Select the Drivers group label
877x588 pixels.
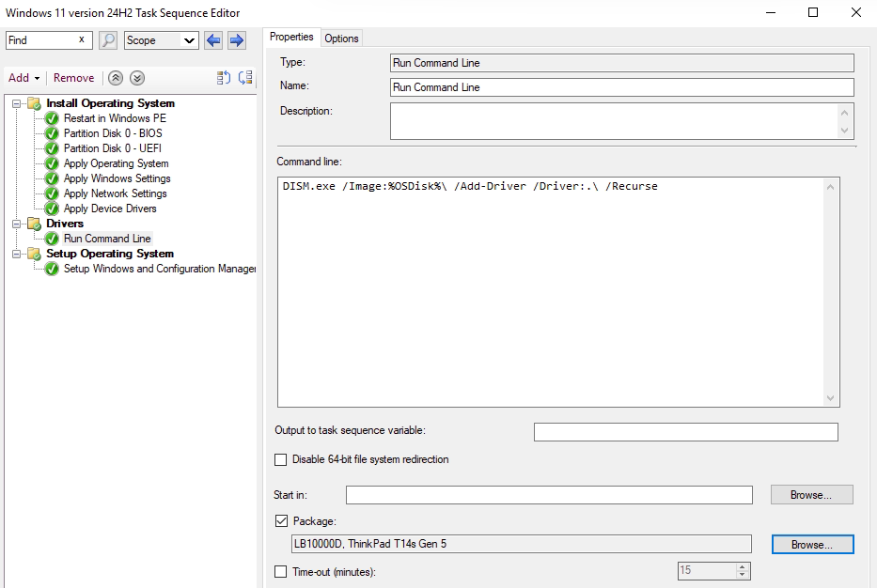click(65, 224)
